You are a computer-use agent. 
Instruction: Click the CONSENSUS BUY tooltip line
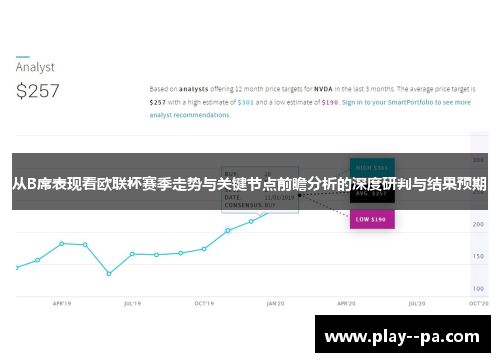click(250, 205)
